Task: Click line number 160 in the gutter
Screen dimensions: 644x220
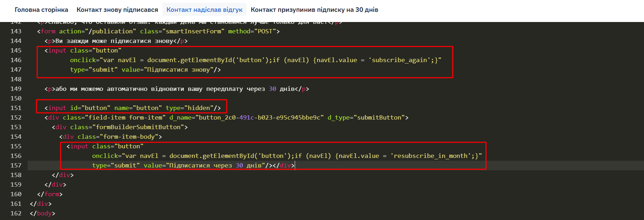Action: pos(16,194)
